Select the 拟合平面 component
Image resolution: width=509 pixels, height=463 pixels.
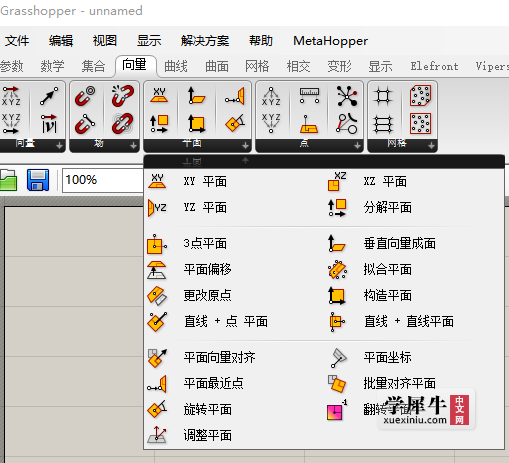pos(387,270)
